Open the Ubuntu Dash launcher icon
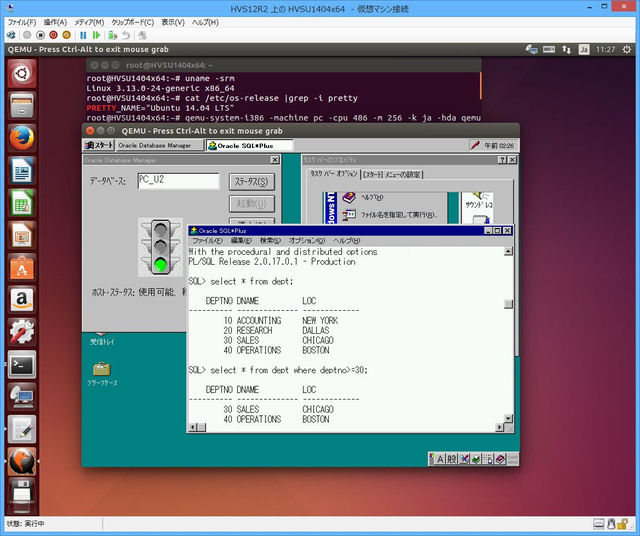This screenshot has width=640, height=536. [x=22, y=73]
